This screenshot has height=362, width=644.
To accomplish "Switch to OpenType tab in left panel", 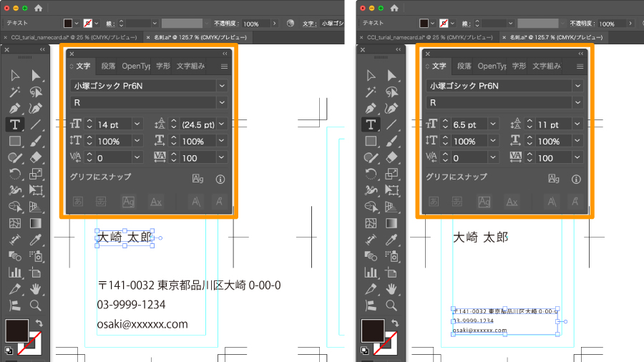I will click(x=135, y=66).
